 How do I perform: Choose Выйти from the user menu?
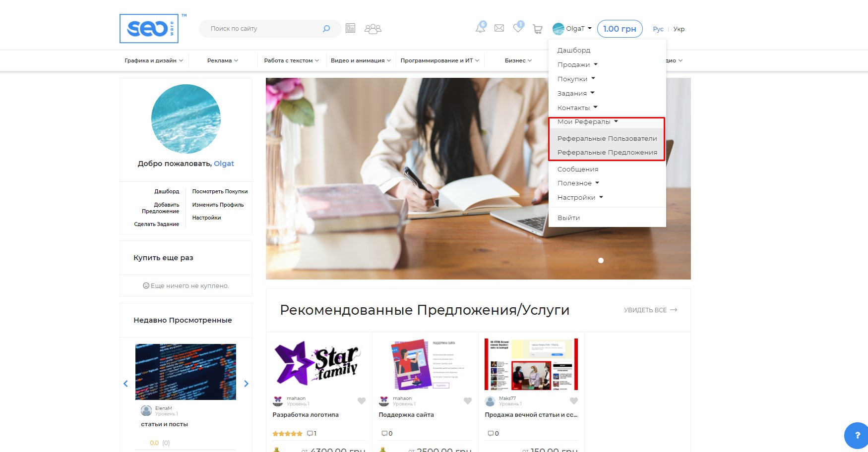click(x=568, y=218)
